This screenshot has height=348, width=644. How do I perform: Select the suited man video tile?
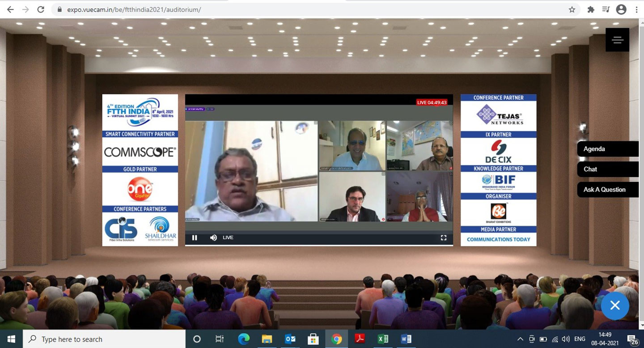352,197
